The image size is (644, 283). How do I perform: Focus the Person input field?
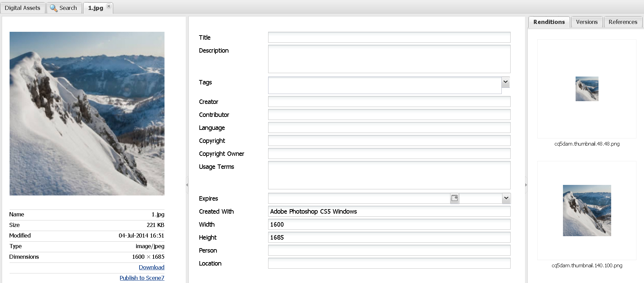pyautogui.click(x=389, y=250)
